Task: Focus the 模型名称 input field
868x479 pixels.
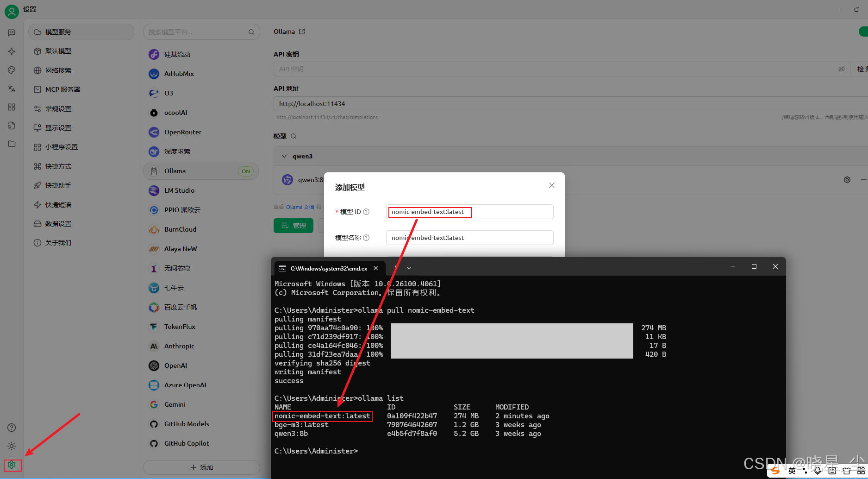Action: [470, 238]
